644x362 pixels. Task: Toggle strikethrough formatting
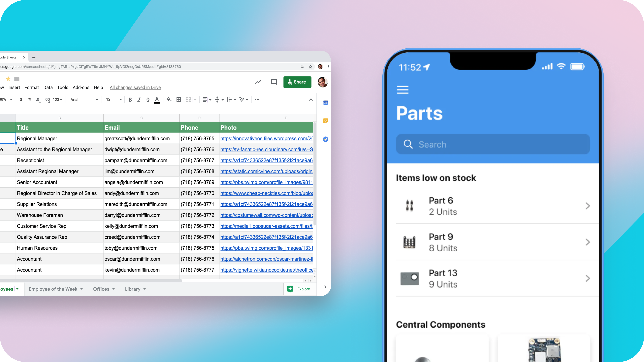(148, 99)
